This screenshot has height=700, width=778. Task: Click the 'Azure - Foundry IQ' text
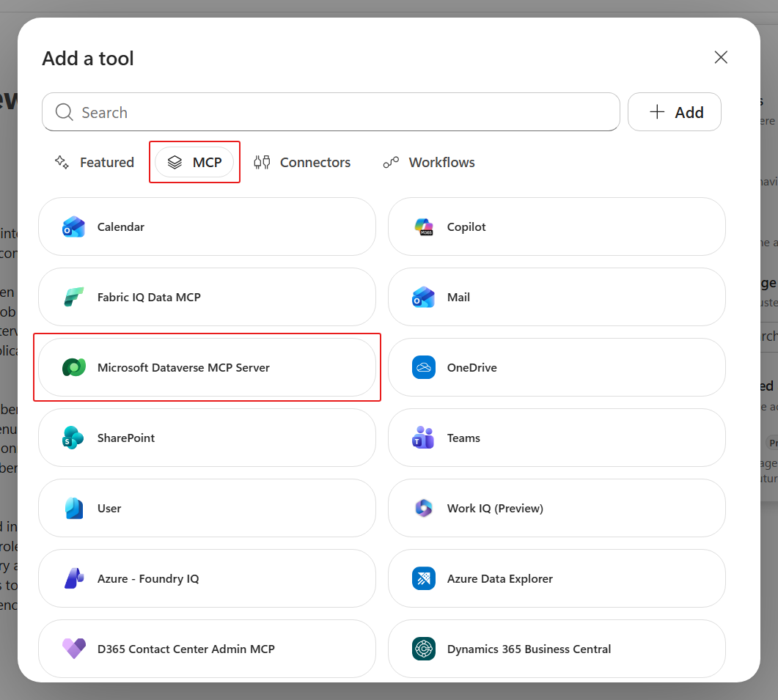pyautogui.click(x=148, y=578)
